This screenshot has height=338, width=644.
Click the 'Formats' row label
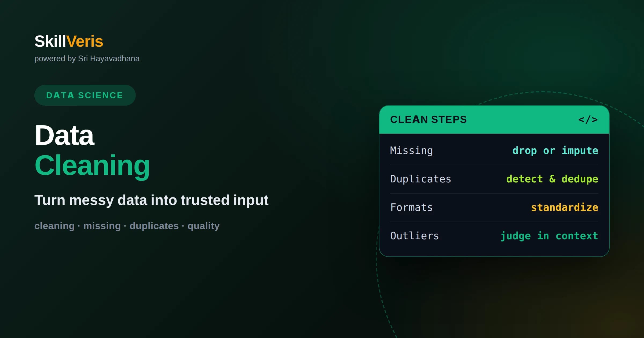click(x=411, y=207)
